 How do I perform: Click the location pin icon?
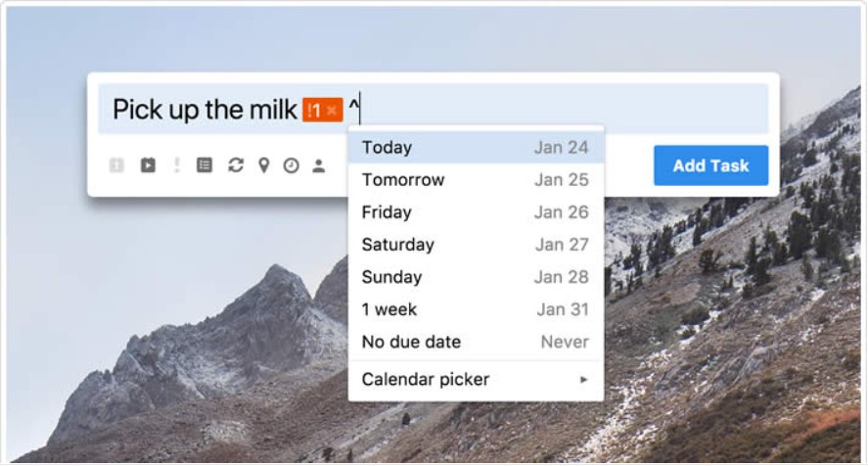[x=264, y=165]
